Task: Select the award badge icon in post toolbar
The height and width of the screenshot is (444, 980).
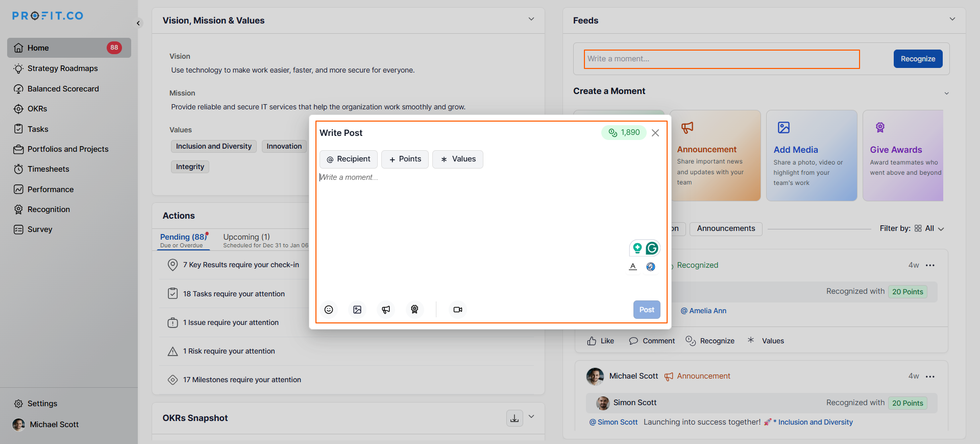Action: 414,310
